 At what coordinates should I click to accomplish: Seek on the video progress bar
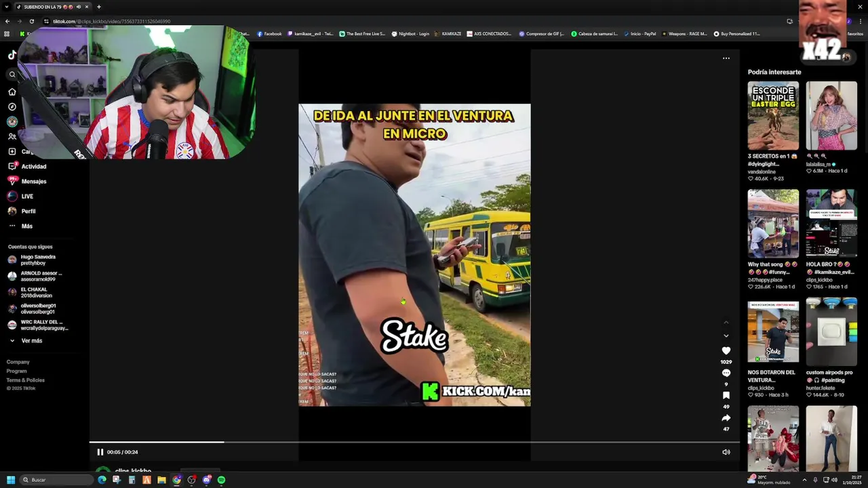[x=414, y=443]
